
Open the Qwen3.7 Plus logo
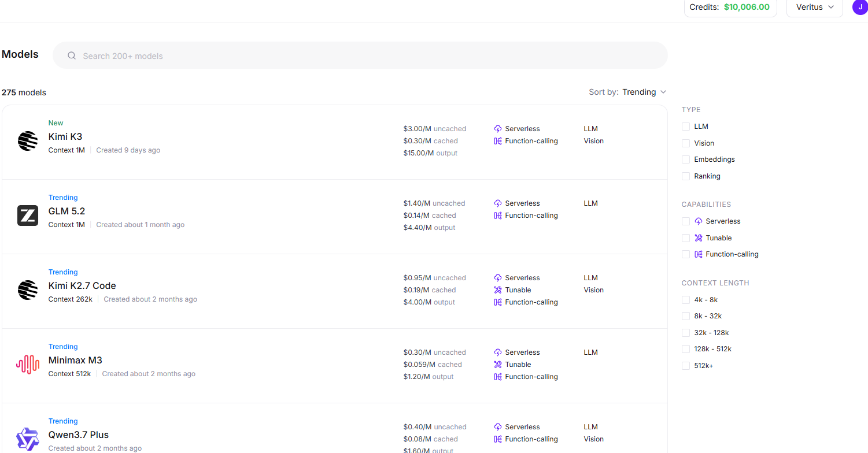point(28,439)
